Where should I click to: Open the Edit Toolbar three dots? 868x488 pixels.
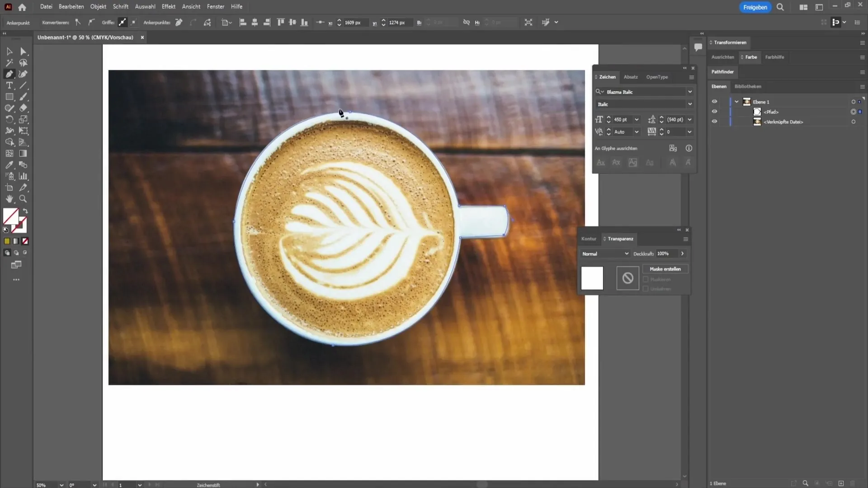(16, 280)
